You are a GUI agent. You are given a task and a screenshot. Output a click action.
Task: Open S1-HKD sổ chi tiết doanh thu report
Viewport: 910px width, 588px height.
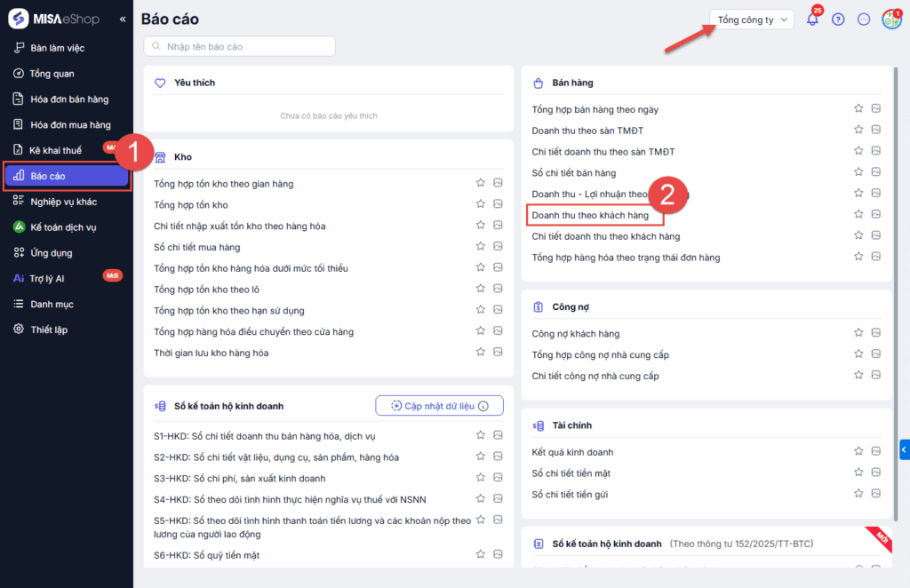coord(265,437)
